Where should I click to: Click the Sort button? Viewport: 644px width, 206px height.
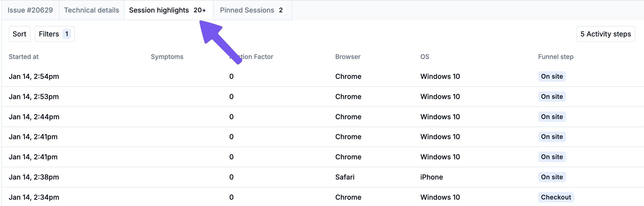19,34
